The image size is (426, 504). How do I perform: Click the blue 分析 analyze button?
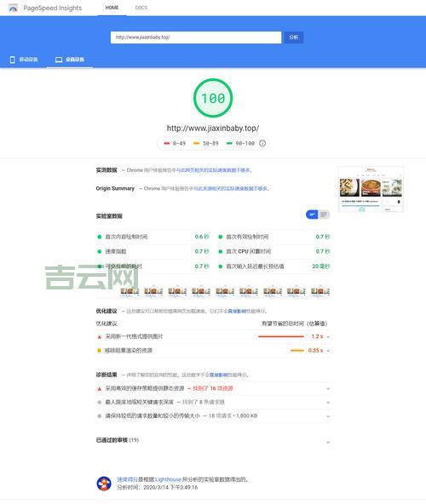point(293,37)
